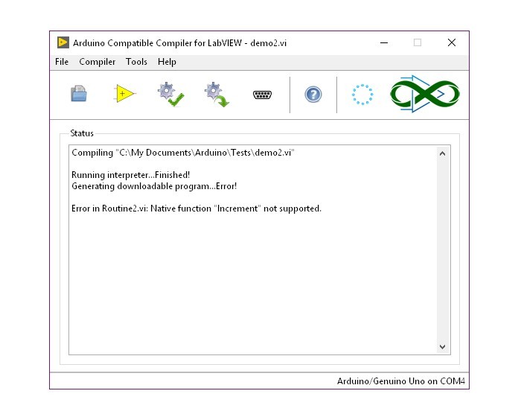Image resolution: width=518 pixels, height=420 pixels.
Task: Open the Tools menu
Action: 136,62
